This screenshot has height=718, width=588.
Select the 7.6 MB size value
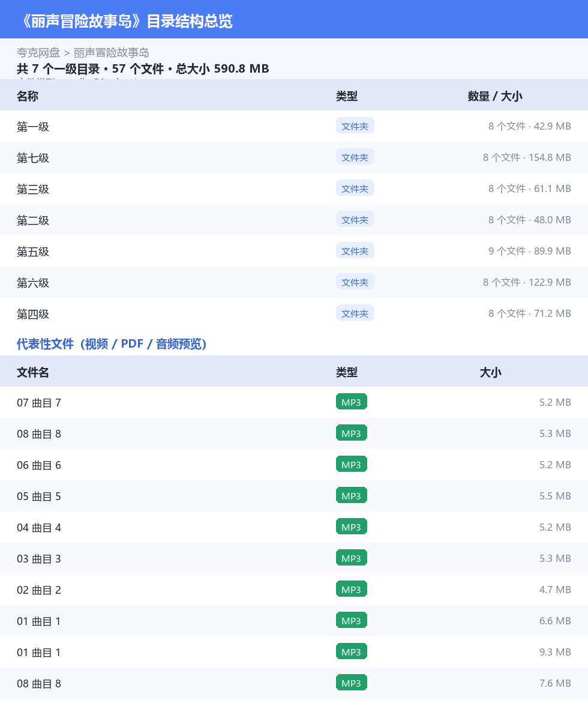click(x=555, y=683)
